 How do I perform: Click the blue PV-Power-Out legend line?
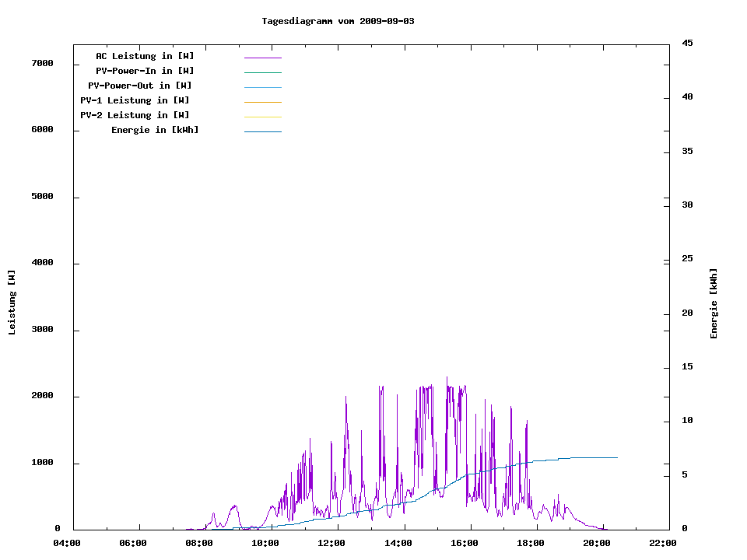pos(262,87)
